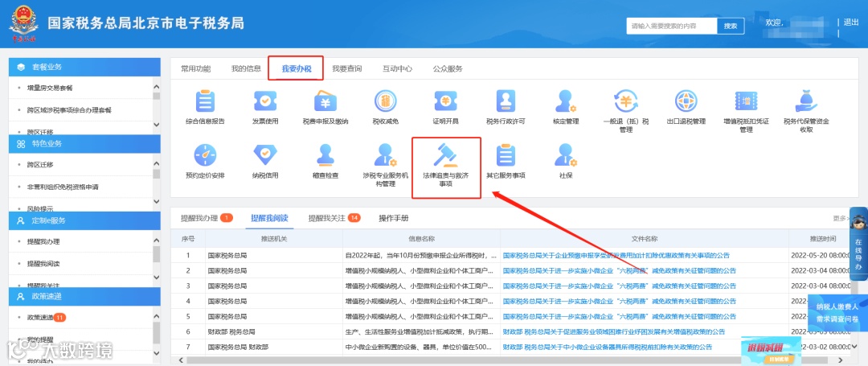868x366 pixels.
Task: Open row 6 file link about 服务业领域困难行业
Action: click(x=614, y=331)
